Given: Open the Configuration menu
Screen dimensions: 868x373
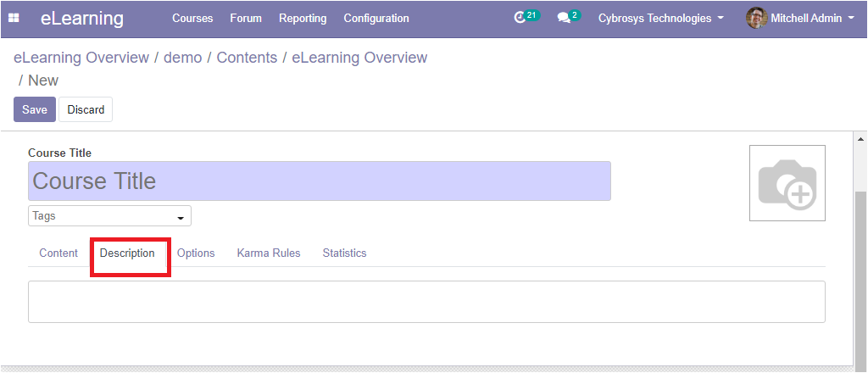Looking at the screenshot, I should click(376, 19).
